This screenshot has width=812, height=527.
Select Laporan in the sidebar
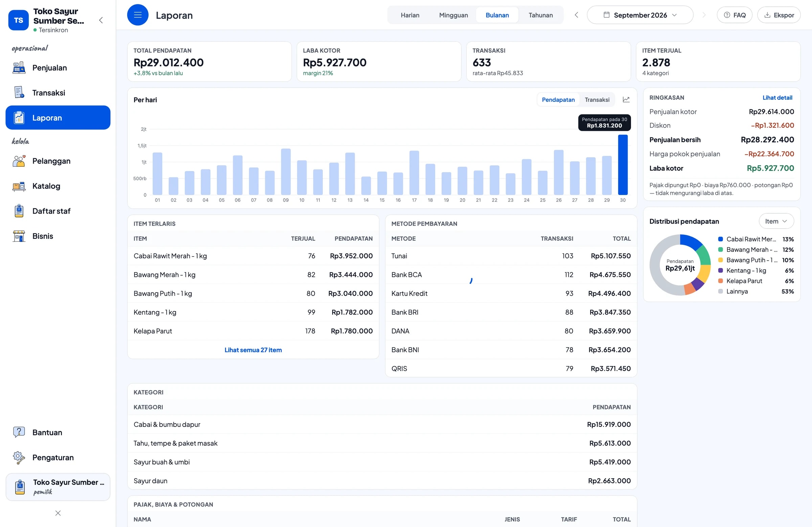pyautogui.click(x=58, y=118)
